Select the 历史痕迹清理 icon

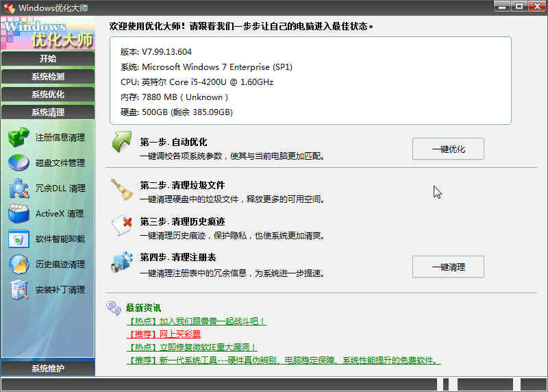18,264
